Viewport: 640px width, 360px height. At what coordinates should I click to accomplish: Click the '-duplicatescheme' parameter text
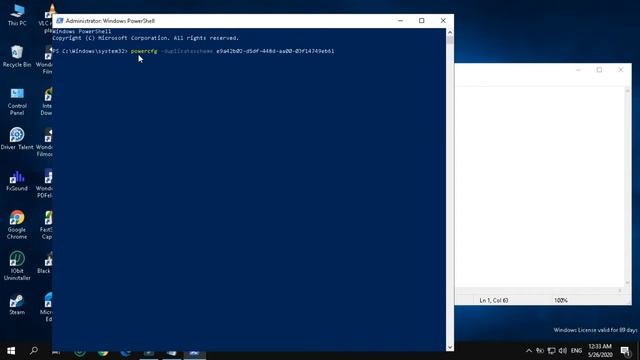(187, 51)
